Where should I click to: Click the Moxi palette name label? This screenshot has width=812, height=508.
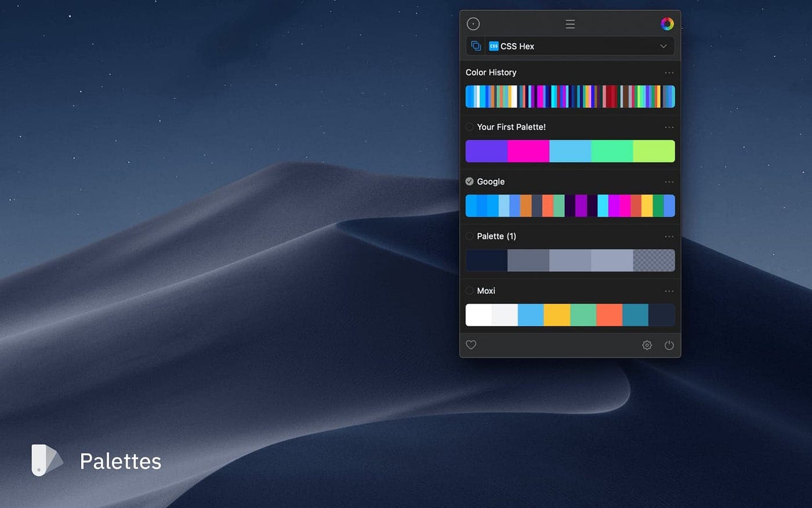click(x=486, y=291)
